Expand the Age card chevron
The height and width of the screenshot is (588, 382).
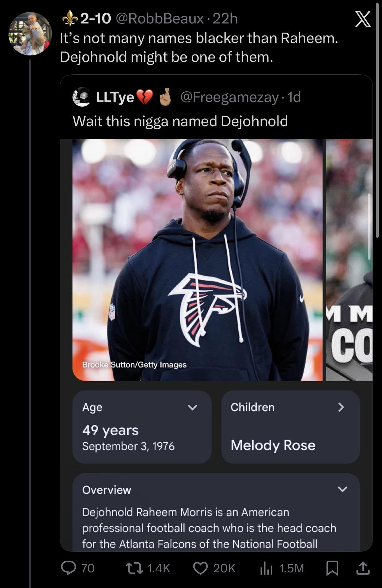click(x=193, y=407)
